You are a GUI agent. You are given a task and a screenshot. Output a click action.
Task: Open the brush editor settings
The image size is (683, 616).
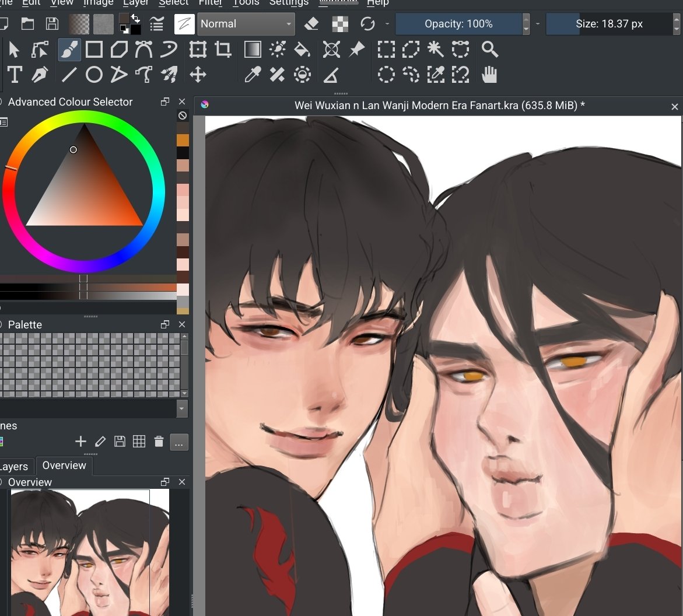(x=156, y=23)
